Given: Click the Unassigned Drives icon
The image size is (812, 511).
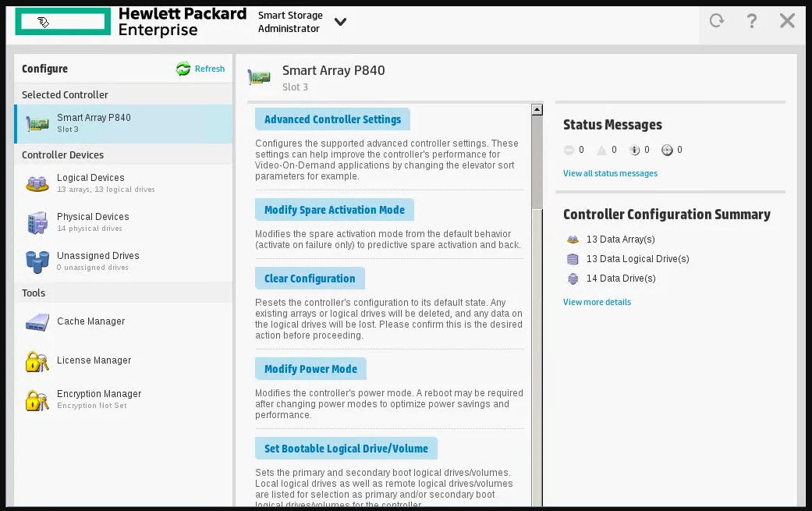Looking at the screenshot, I should pos(37,261).
